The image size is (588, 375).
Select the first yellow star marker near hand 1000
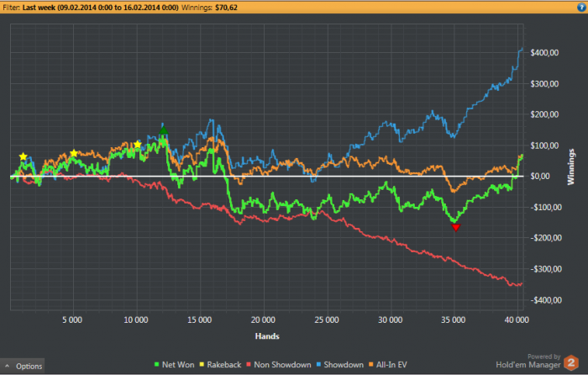pos(24,156)
